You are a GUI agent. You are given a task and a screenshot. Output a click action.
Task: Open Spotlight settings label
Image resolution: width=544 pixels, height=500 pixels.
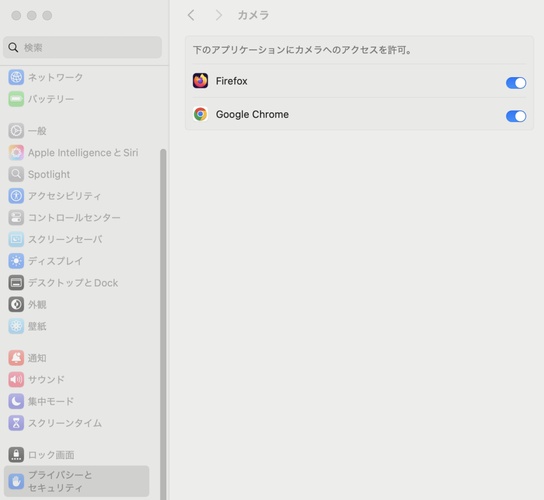click(x=49, y=174)
